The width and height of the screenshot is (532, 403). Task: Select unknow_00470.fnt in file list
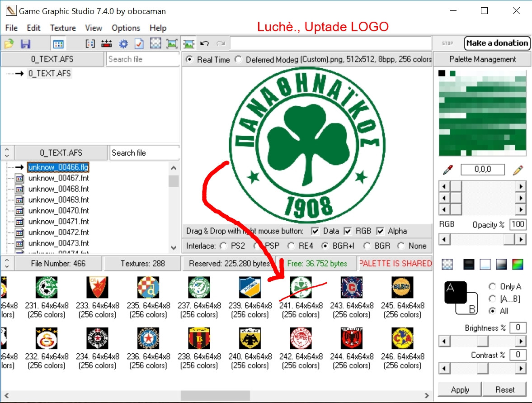pos(58,210)
